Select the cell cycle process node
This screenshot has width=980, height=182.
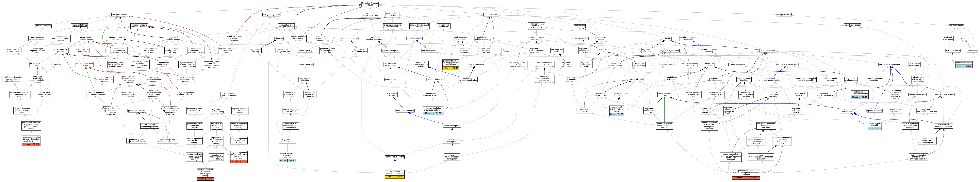(x=767, y=50)
